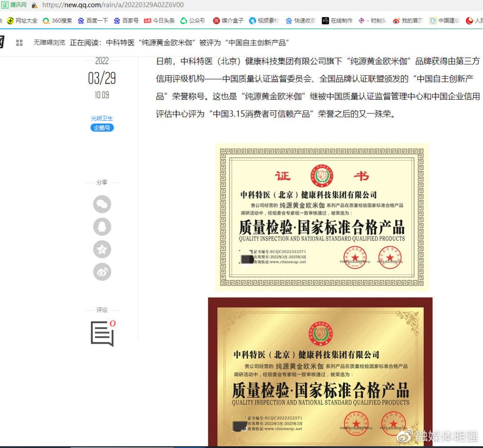Open the 快速收录 bookmark
The height and width of the screenshot is (448, 483).
pyautogui.click(x=300, y=21)
